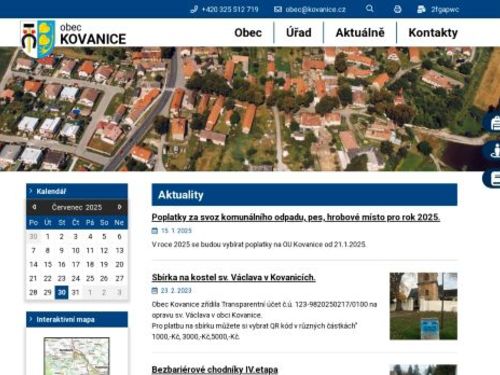Expand the Kalendář panel header
The image size is (500, 375).
(77, 191)
